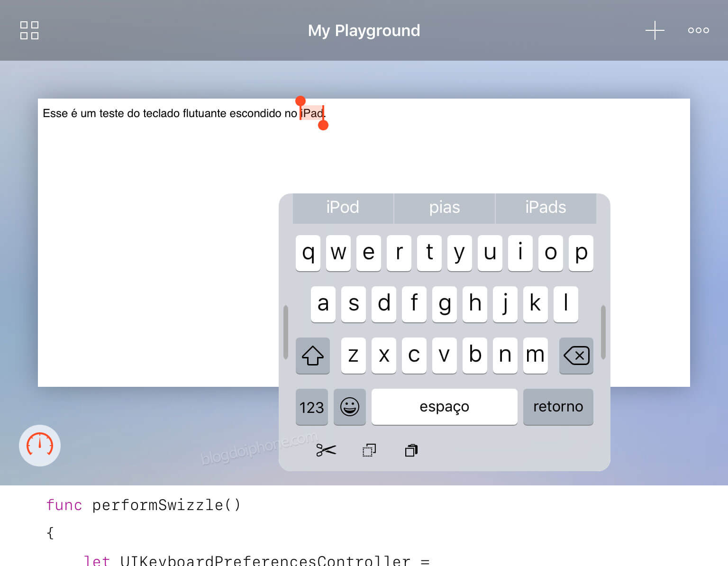Tap the v key

click(445, 356)
